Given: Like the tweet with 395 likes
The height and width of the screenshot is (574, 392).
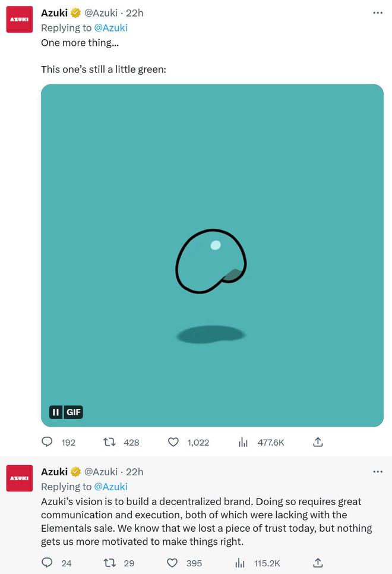Looking at the screenshot, I should 172,563.
